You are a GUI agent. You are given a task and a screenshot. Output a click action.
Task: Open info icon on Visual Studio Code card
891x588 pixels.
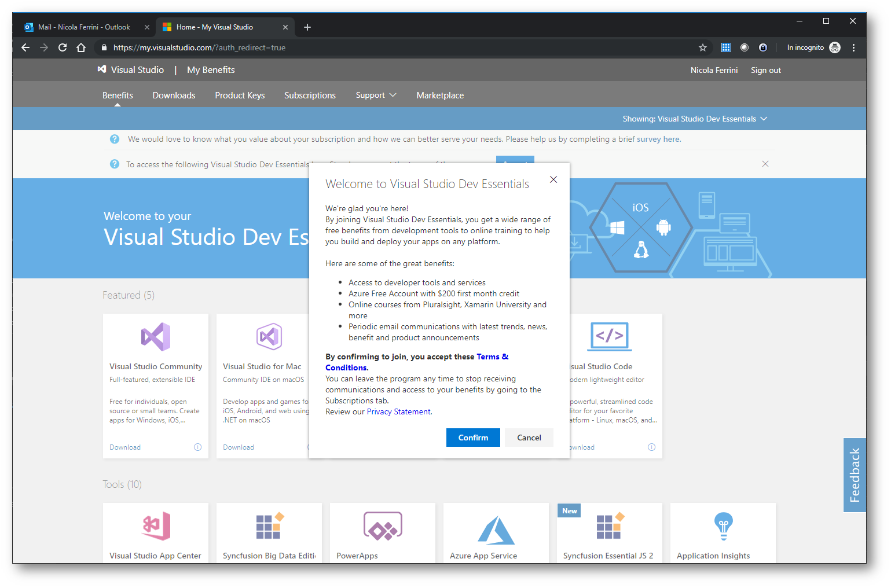click(652, 447)
